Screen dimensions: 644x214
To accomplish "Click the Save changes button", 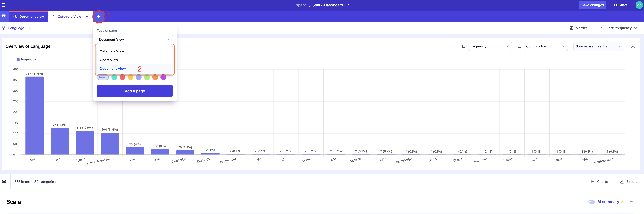I will click(592, 5).
